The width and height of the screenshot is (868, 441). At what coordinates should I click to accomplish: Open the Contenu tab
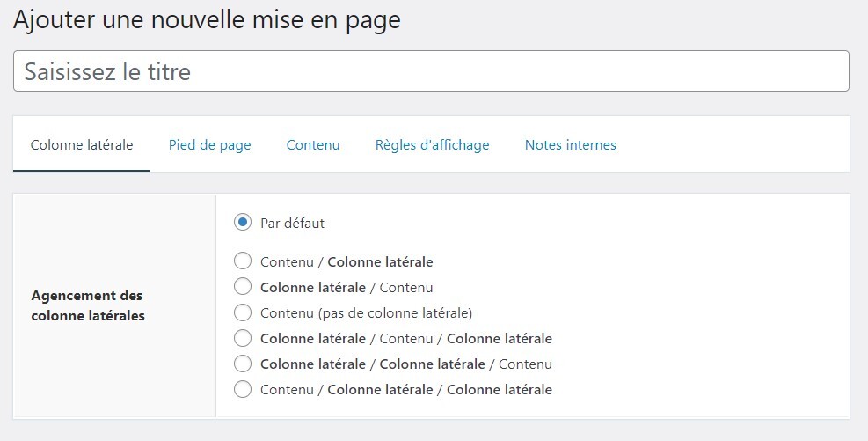point(313,145)
